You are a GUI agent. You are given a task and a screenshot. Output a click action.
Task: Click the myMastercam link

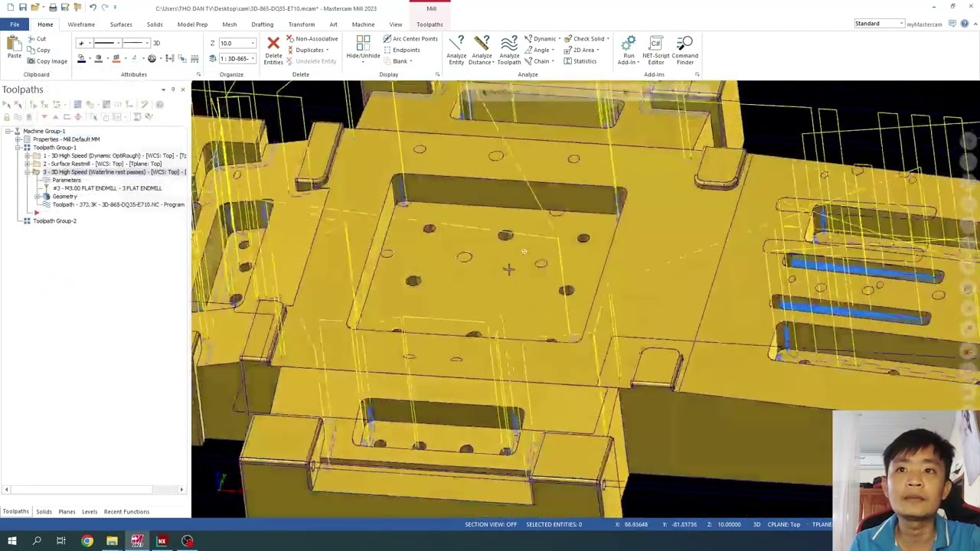point(924,24)
